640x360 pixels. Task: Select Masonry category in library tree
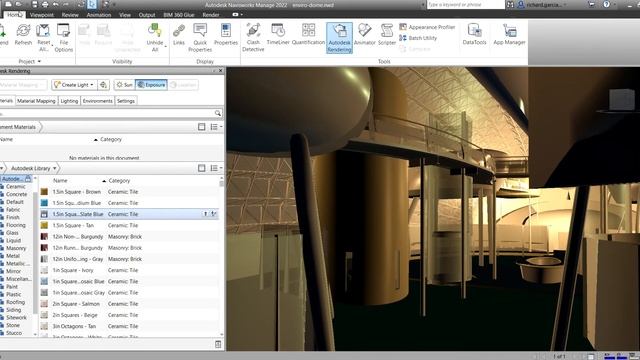(x=16, y=248)
